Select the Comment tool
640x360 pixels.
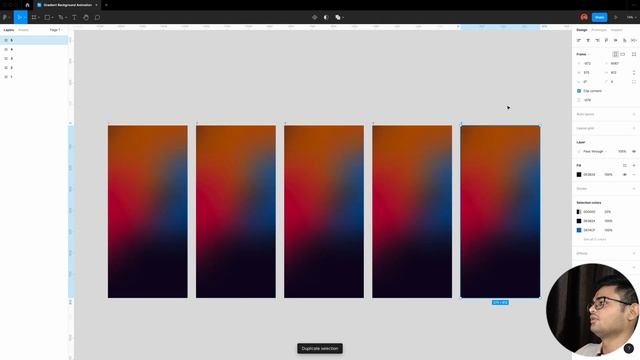pos(97,18)
